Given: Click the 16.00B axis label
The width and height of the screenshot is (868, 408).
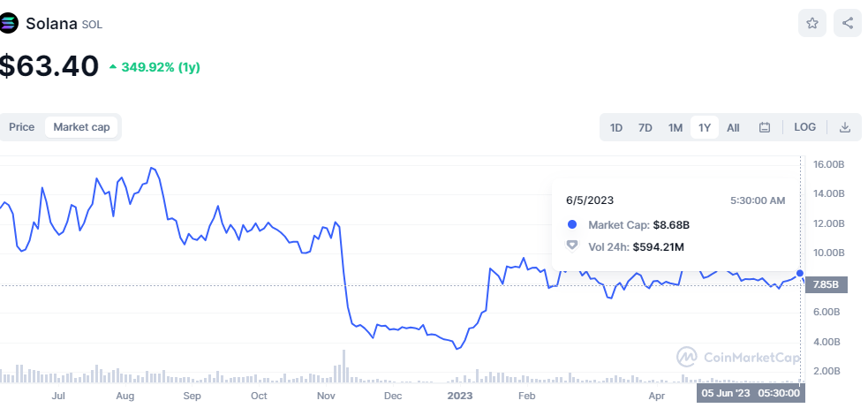Looking at the screenshot, I should point(828,164).
